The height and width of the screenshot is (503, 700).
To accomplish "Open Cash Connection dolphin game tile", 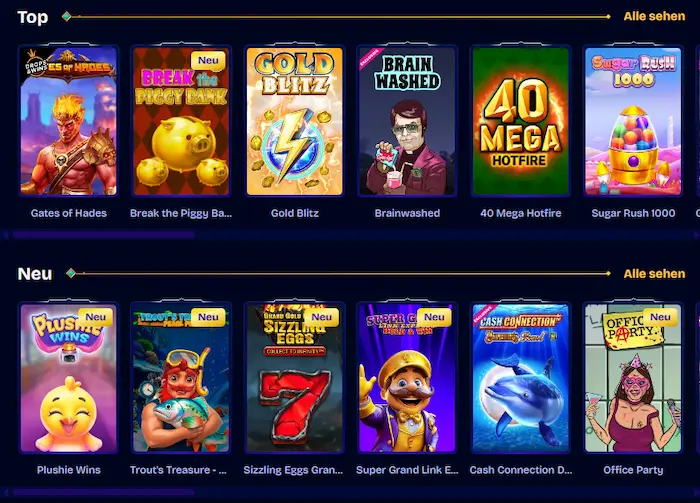I will point(521,378).
